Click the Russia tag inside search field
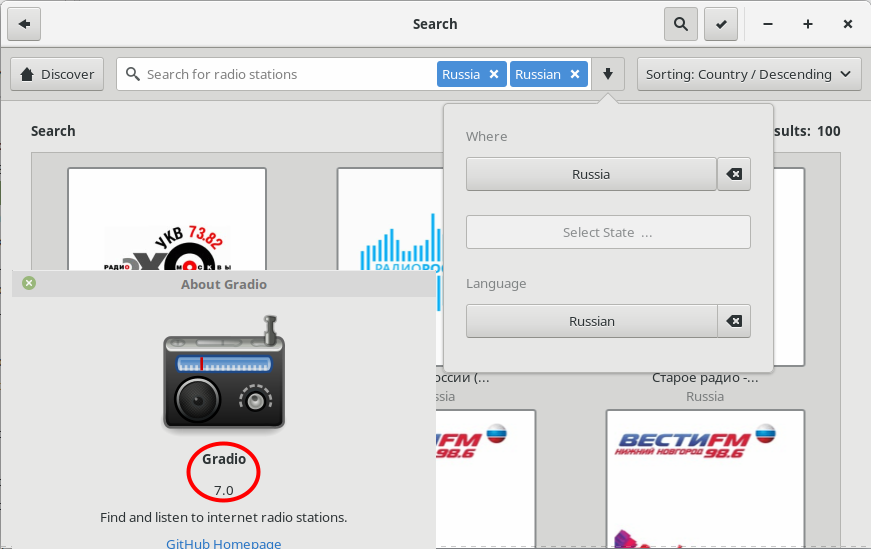Screen dimensions: 871x549 pyautogui.click(x=461, y=74)
